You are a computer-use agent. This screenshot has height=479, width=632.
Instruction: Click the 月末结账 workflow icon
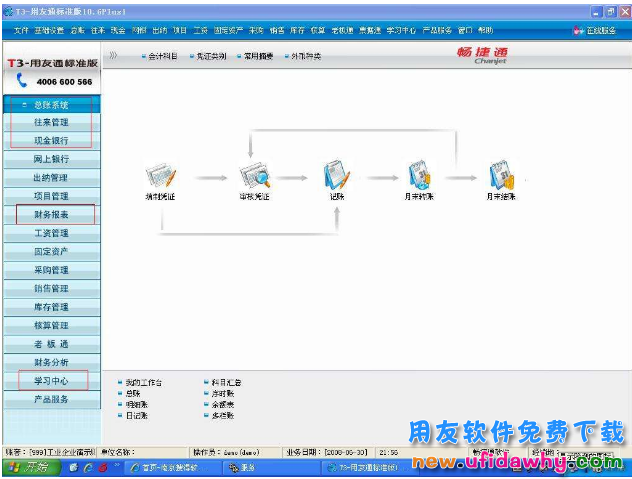point(501,177)
